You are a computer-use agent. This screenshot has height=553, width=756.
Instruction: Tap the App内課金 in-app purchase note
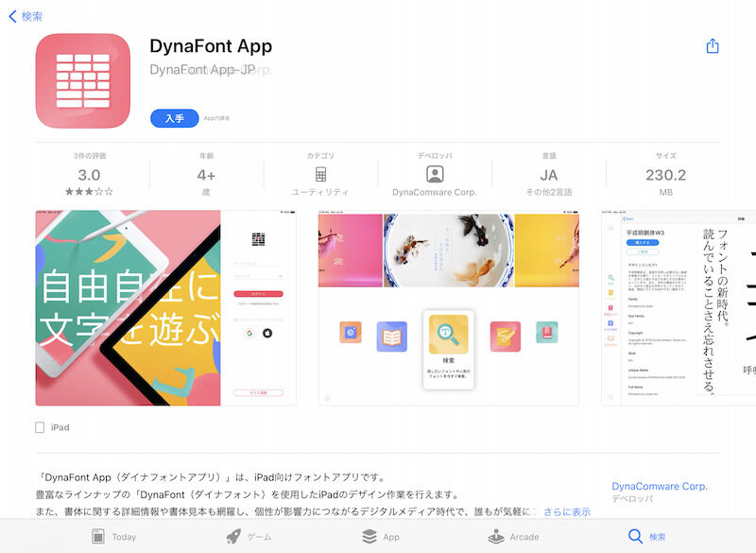click(x=216, y=118)
